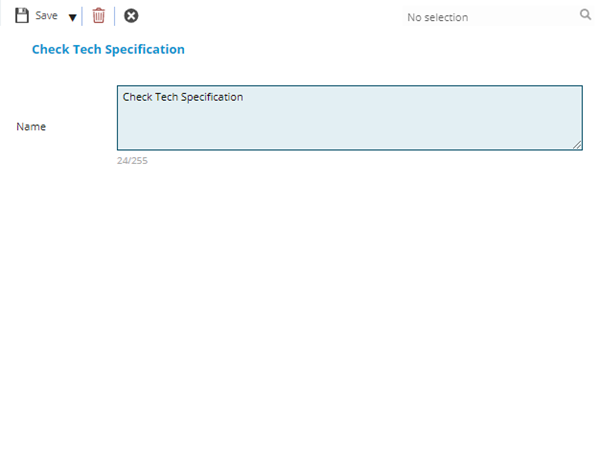Place cursor after 'Specification' in the text area
Viewport: 600px width, 461px height.
(245, 97)
